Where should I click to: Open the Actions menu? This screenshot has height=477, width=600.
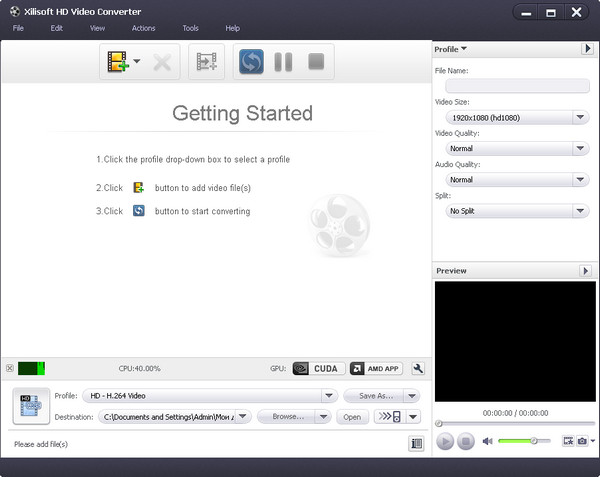pyautogui.click(x=143, y=28)
